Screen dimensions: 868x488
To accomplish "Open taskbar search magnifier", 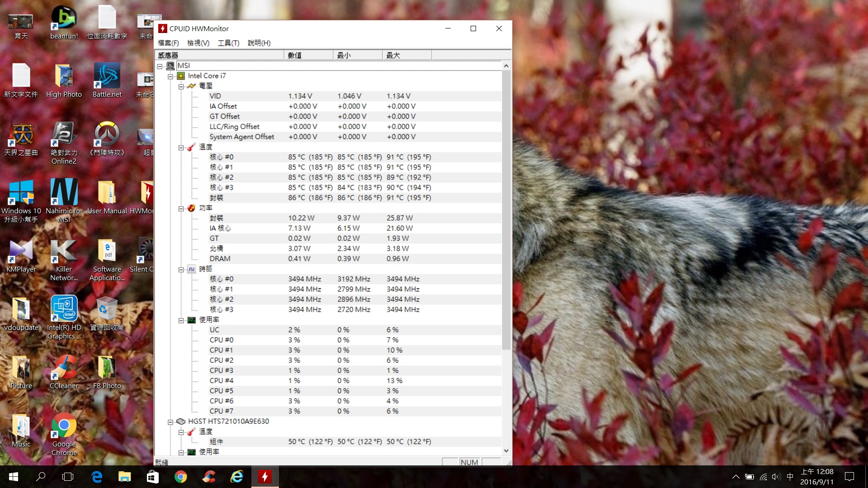I will 41,477.
